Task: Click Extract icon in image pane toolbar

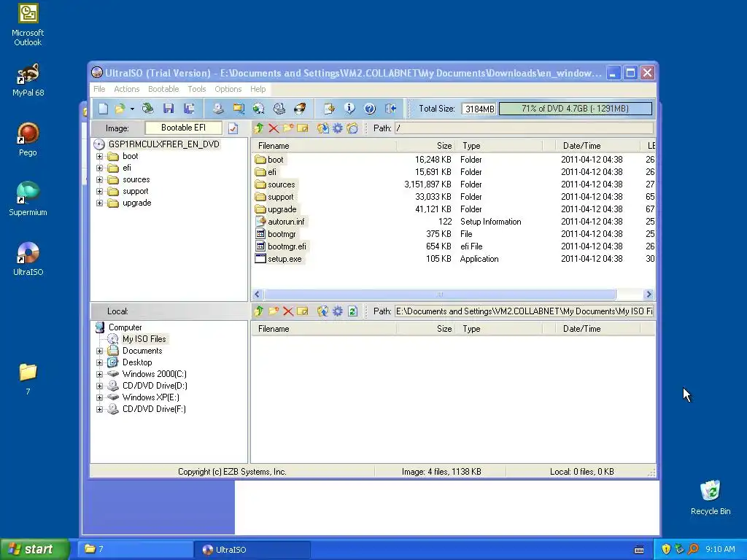Action: coord(323,128)
